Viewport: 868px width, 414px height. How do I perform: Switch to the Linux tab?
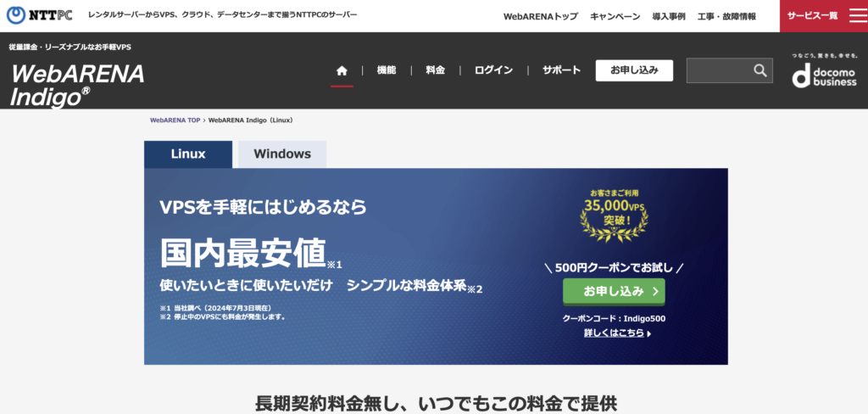[188, 154]
